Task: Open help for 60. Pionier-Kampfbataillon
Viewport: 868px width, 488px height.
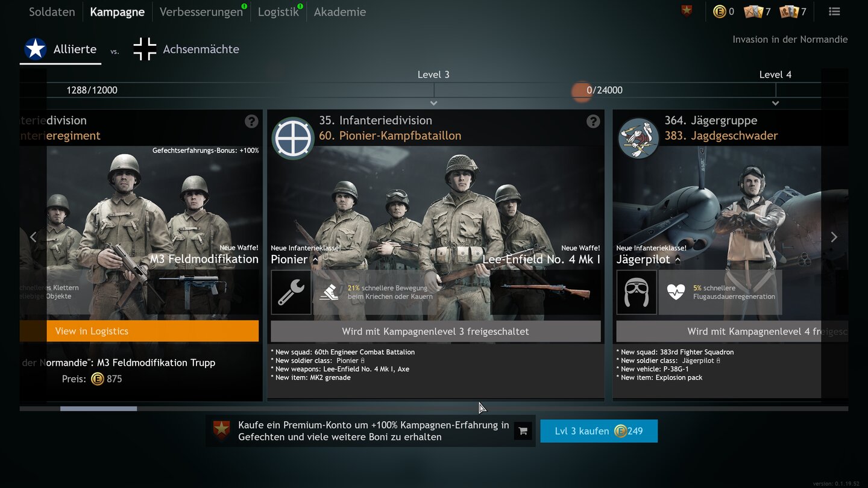Action: click(593, 121)
